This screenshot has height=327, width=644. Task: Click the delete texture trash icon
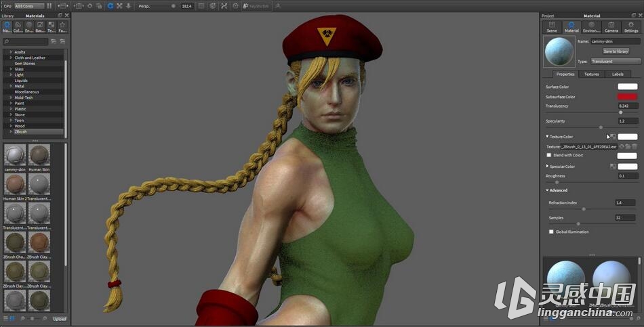[635, 146]
